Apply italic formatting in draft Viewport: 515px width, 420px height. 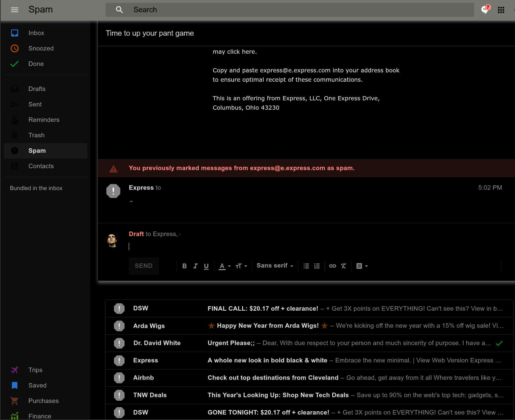click(x=195, y=266)
